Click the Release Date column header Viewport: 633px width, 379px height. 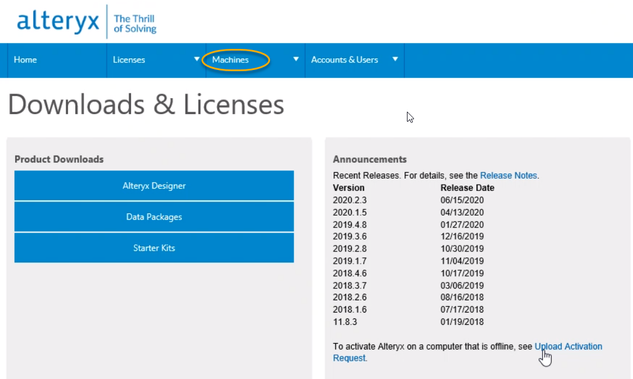click(x=467, y=188)
